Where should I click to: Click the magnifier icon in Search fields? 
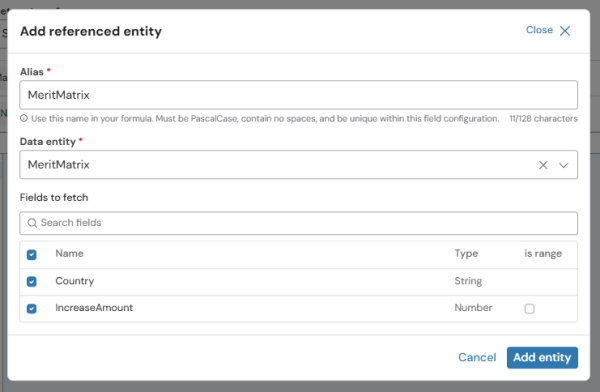(32, 223)
